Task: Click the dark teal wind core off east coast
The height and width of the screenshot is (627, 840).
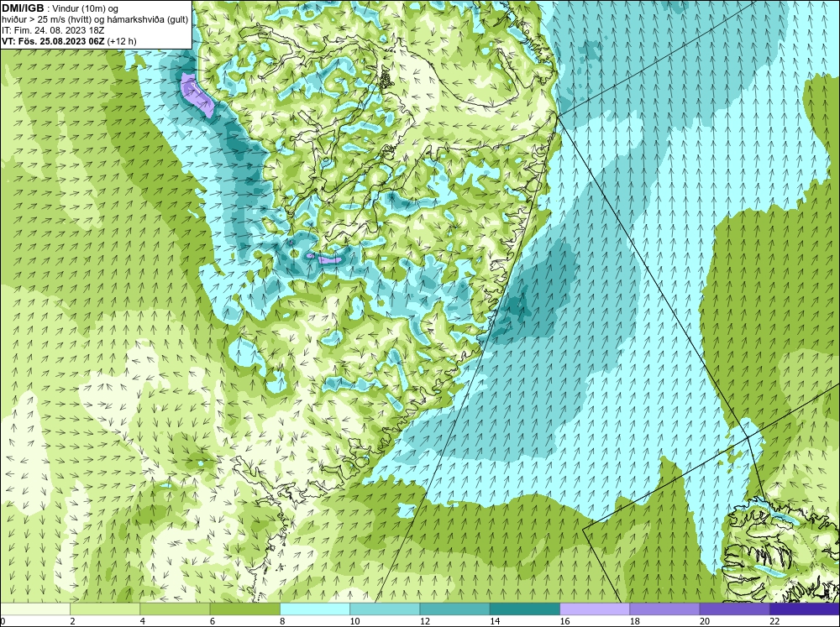Action: (x=517, y=306)
